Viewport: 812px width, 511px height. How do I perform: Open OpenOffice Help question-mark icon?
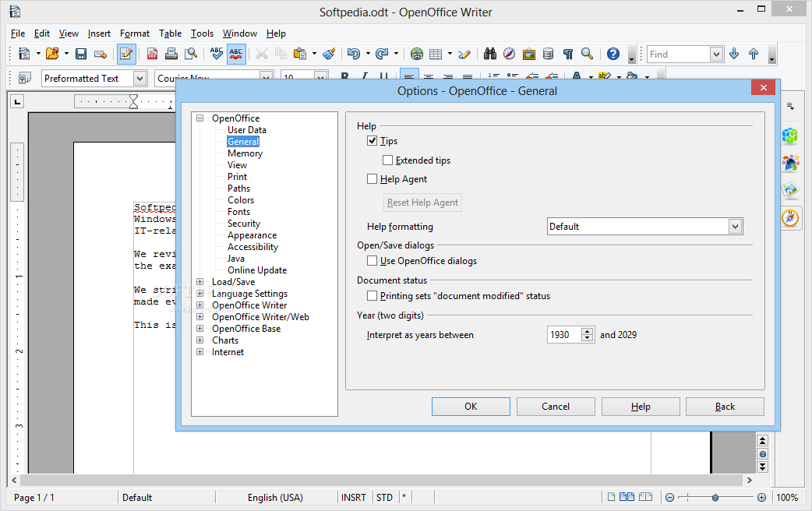coord(613,54)
